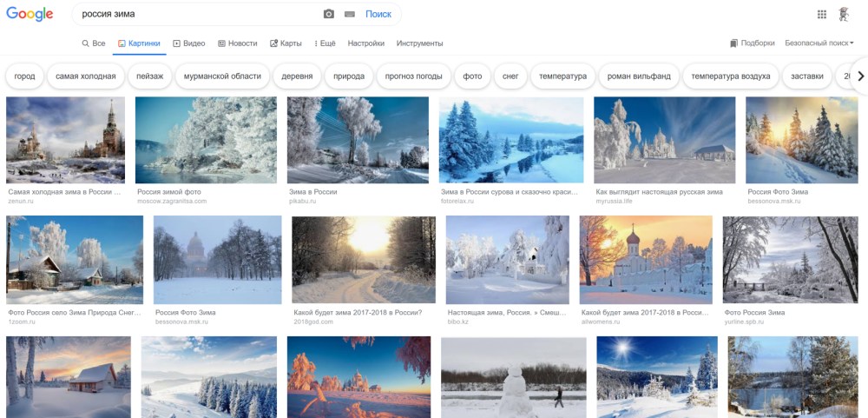Open the Инструменты tools panel

pos(419,43)
